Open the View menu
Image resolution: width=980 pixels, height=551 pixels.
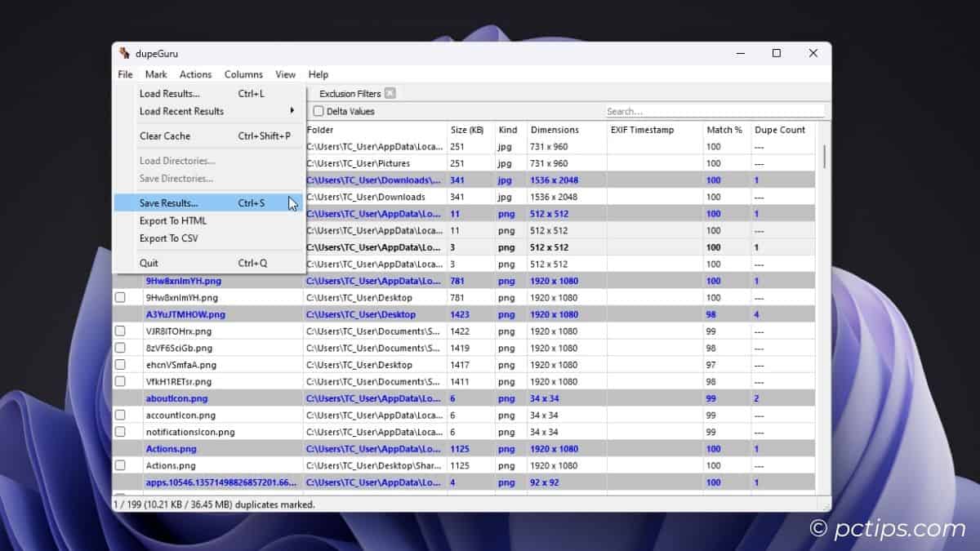pyautogui.click(x=285, y=74)
